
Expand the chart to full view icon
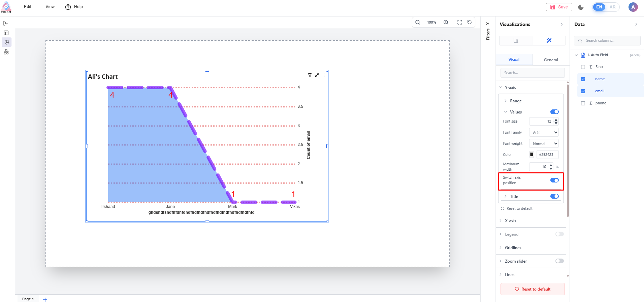tap(317, 75)
